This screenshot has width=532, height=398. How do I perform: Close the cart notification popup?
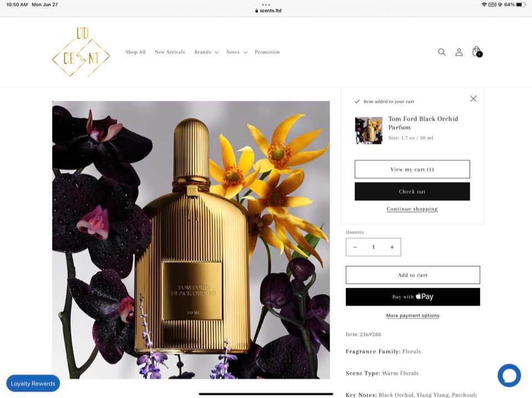click(x=473, y=99)
